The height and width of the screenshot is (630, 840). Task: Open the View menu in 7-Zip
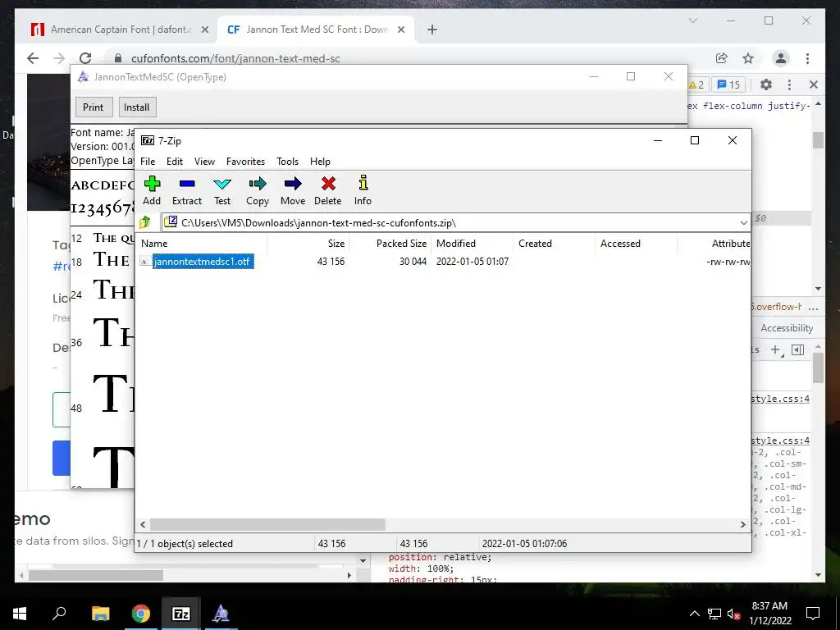click(x=204, y=162)
